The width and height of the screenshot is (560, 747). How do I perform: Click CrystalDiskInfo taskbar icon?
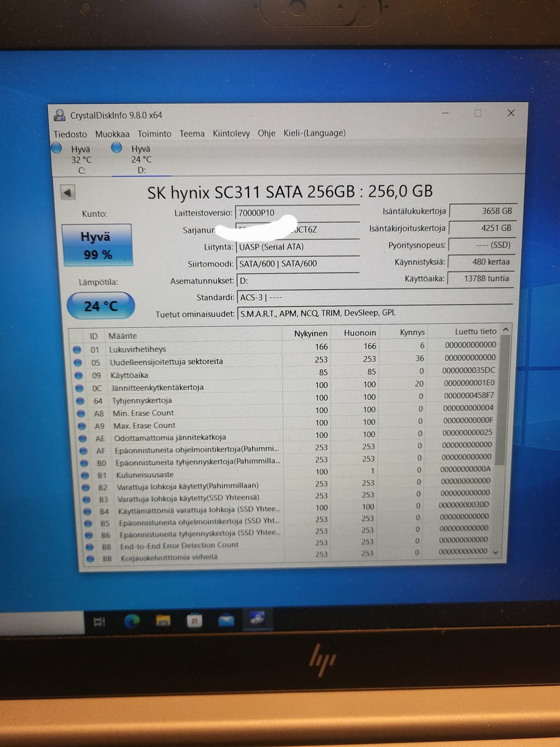point(257,619)
